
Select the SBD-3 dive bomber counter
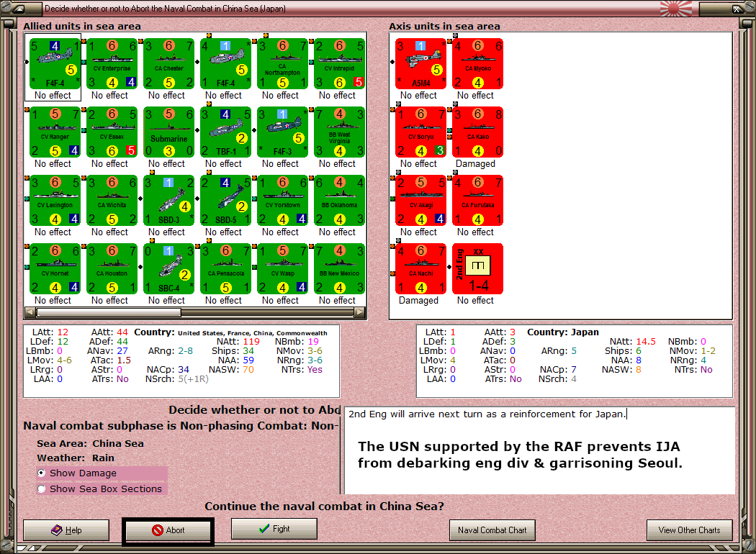[x=168, y=201]
